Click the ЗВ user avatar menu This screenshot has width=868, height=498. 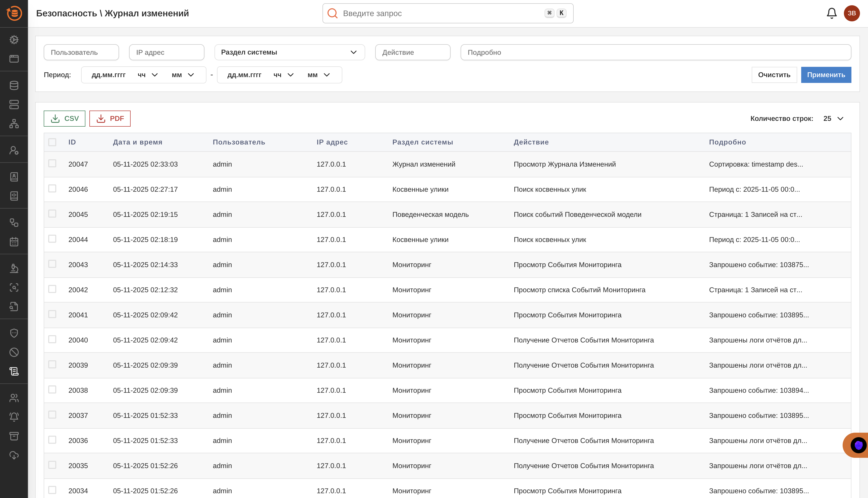[x=852, y=13]
